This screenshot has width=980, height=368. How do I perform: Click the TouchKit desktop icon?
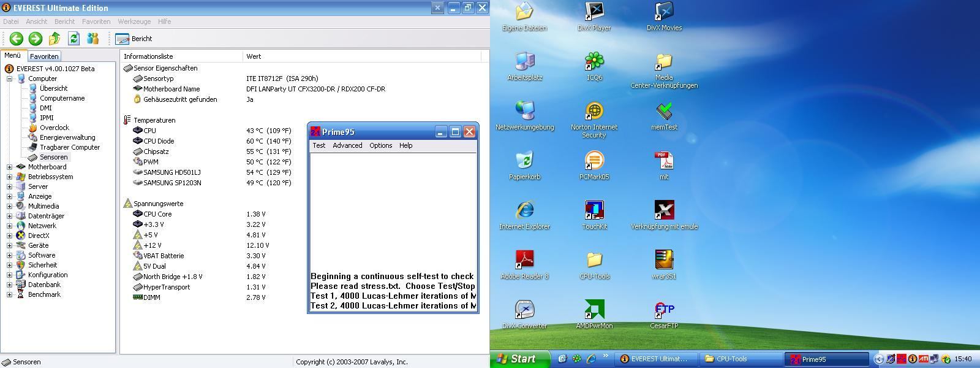click(x=594, y=215)
